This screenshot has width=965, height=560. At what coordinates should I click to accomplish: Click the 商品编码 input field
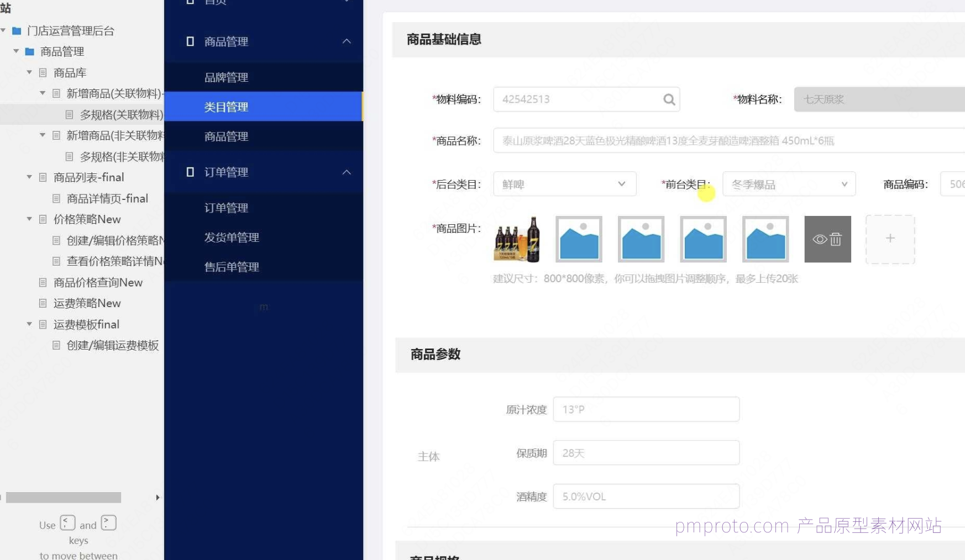click(953, 184)
